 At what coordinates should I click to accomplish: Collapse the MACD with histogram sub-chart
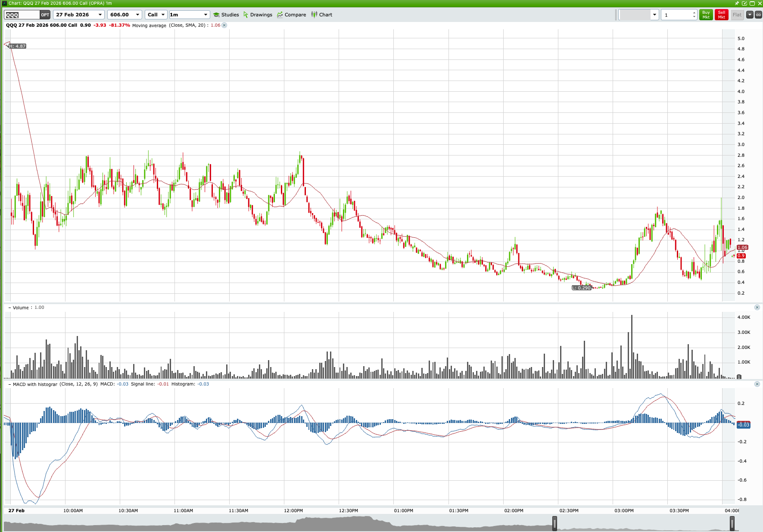point(9,384)
